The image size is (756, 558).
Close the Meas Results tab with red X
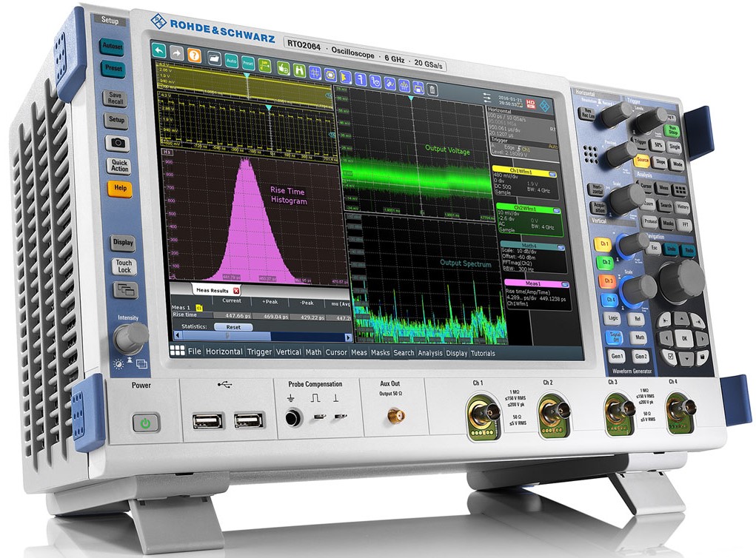coord(236,291)
